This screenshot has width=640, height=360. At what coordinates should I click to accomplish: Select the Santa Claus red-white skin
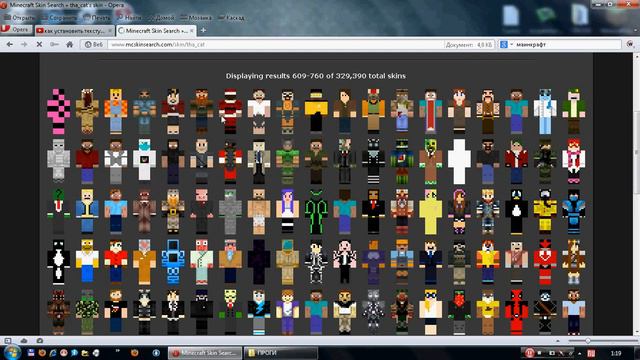coord(230,111)
